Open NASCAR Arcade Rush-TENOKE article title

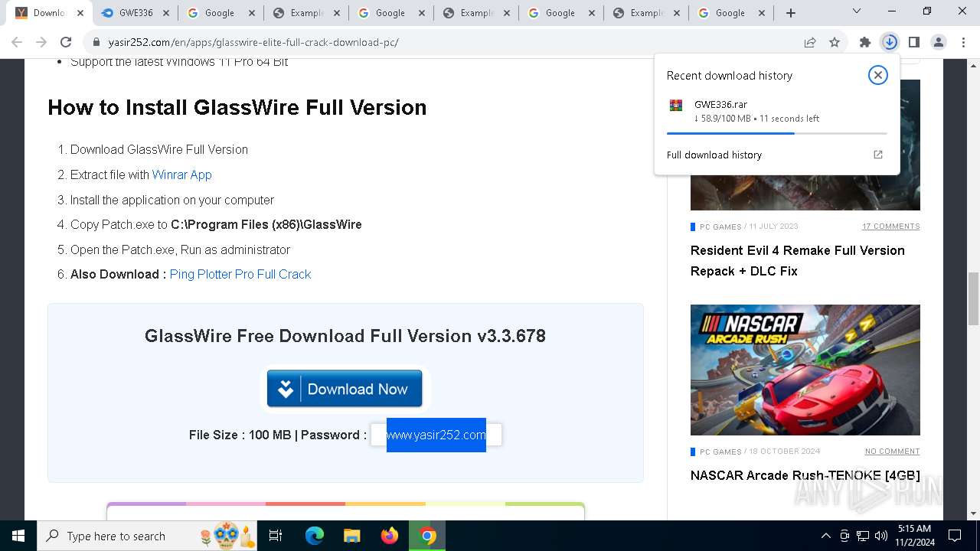[x=805, y=475]
